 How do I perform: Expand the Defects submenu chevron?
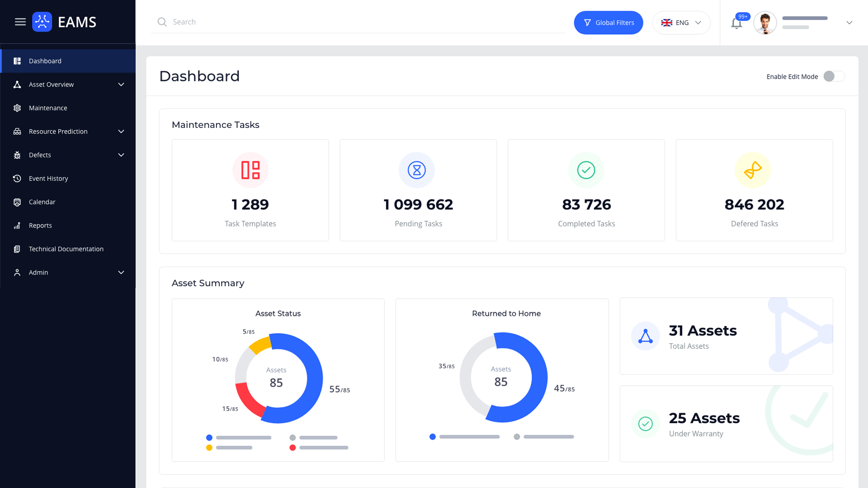click(x=121, y=155)
